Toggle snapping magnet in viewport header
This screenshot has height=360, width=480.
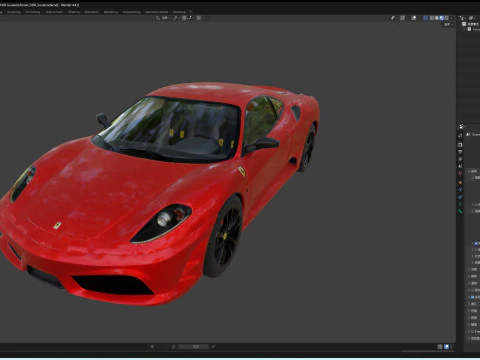click(184, 18)
